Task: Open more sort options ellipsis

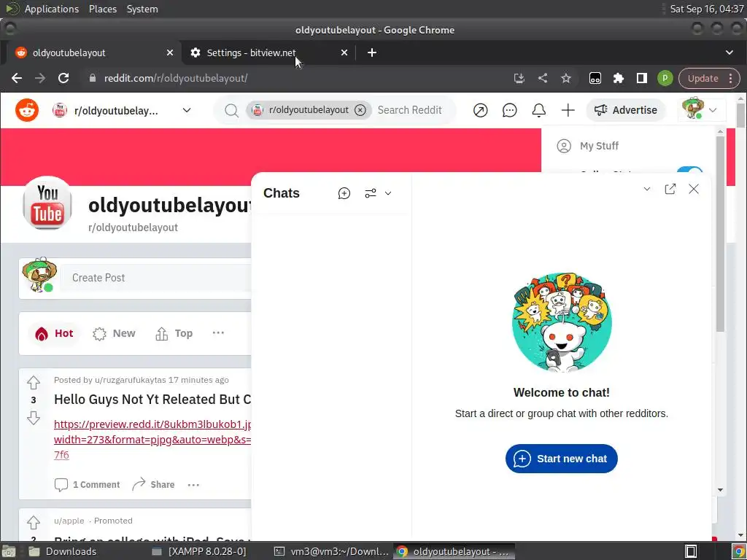Action: [218, 332]
